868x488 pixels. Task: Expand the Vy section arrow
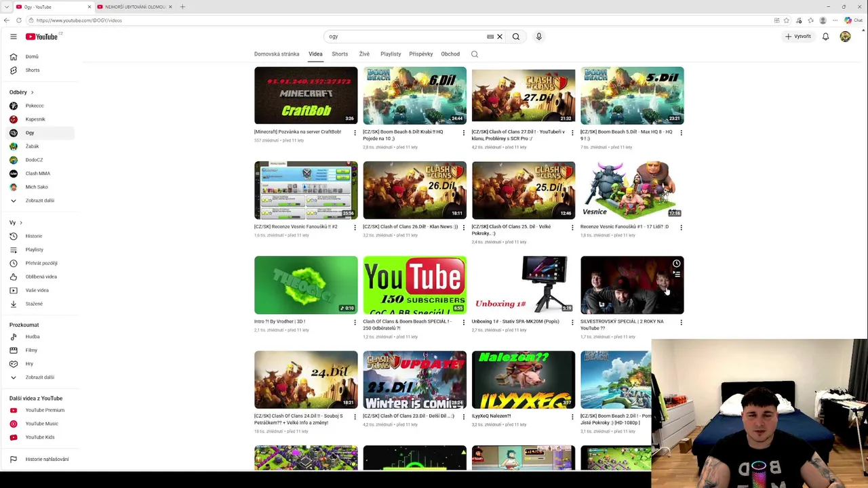click(21, 223)
